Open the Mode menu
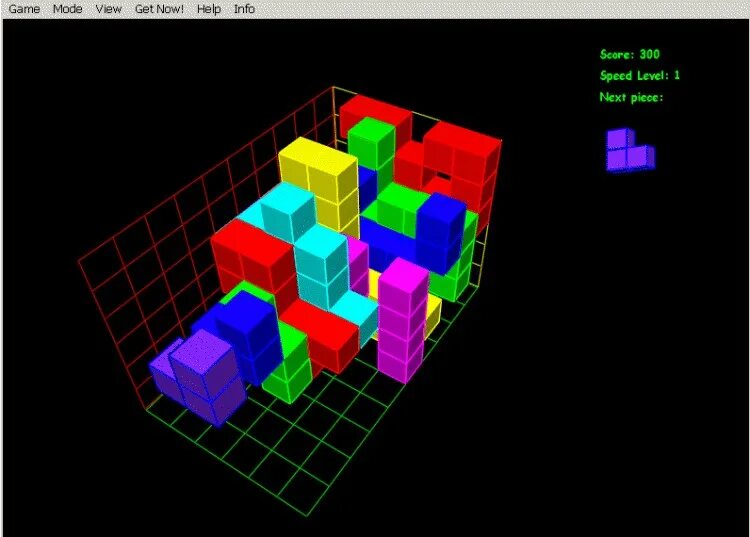The height and width of the screenshot is (537, 750). 67,9
